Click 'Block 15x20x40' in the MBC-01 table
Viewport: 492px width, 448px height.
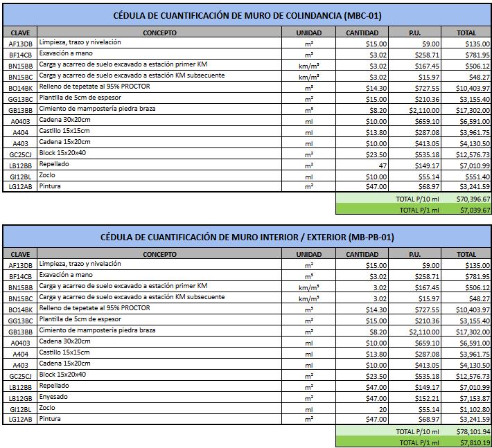pyautogui.click(x=159, y=153)
